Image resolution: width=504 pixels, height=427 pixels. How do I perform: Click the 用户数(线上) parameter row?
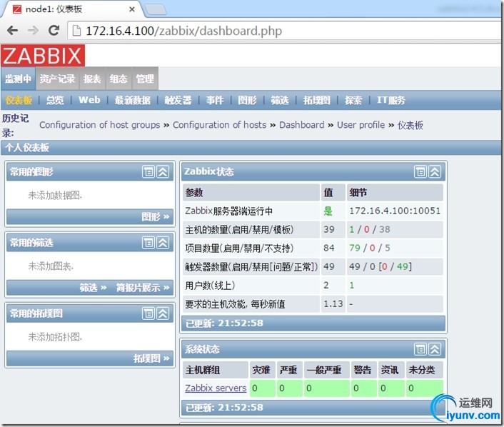(313, 285)
